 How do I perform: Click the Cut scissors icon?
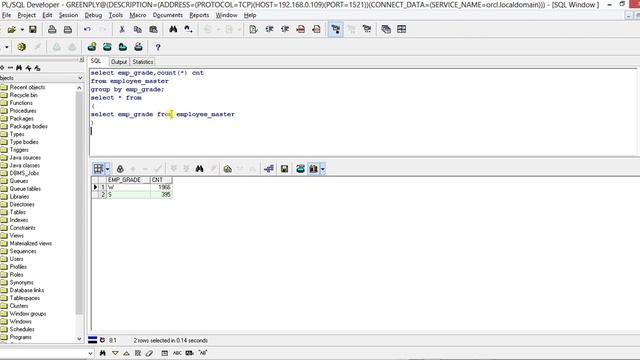122,29
